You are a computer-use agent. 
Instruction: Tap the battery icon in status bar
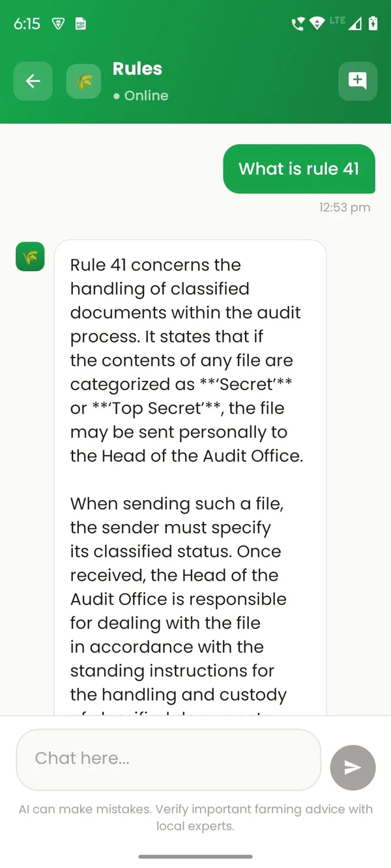(x=373, y=24)
